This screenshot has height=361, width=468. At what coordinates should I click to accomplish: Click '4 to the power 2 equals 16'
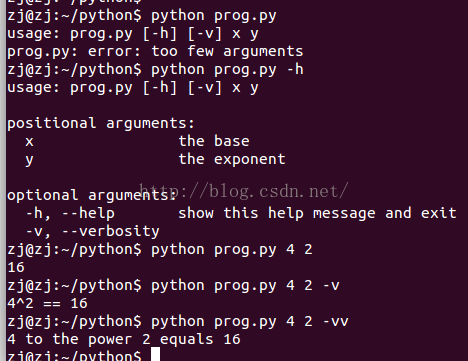point(124,340)
